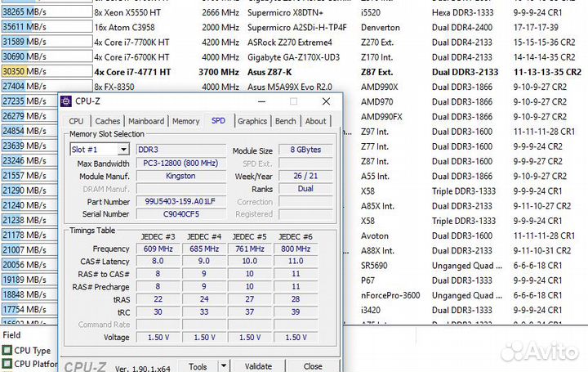Switch to the Caches tab

(107, 121)
